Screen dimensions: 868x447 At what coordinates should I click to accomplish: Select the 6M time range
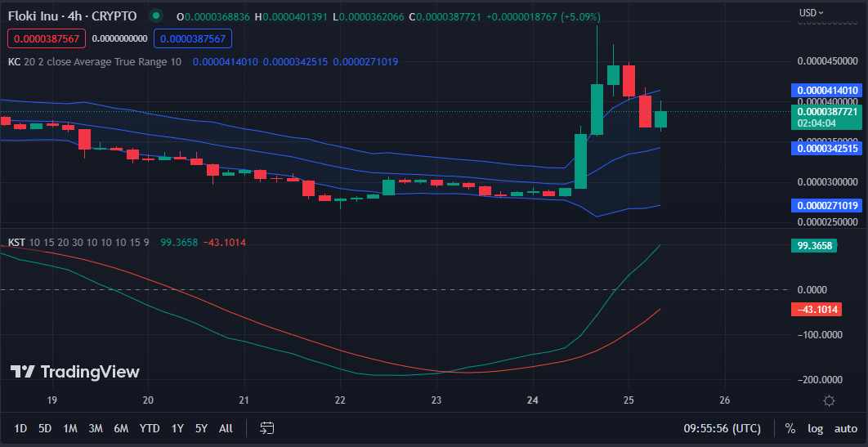click(x=121, y=428)
